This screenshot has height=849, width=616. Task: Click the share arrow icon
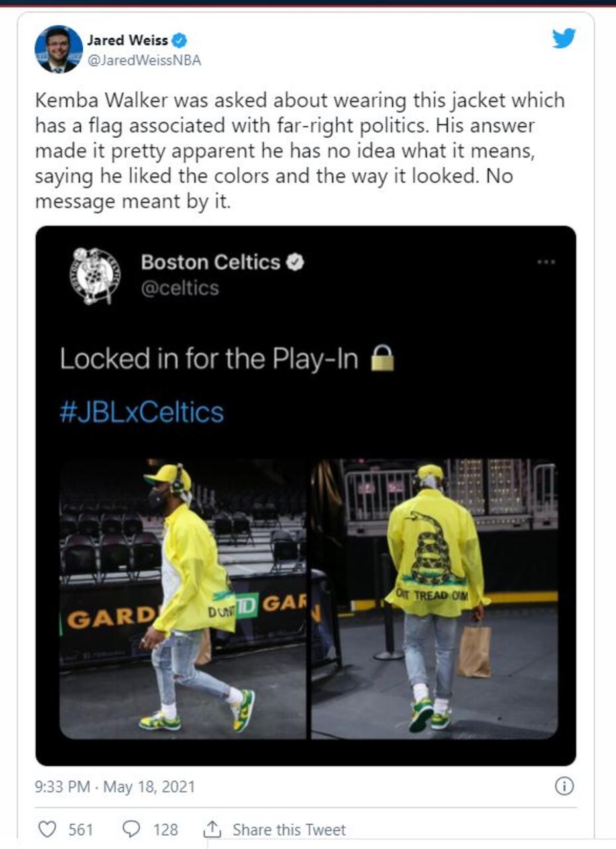click(212, 828)
